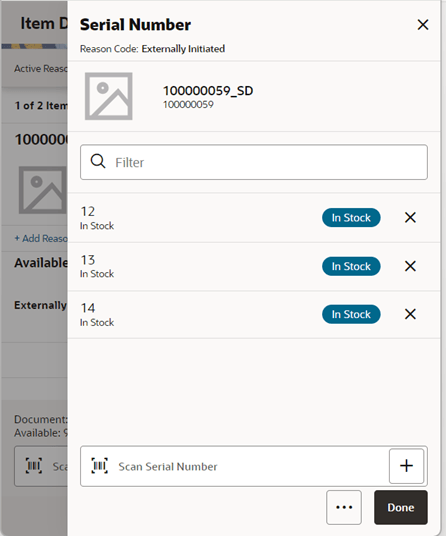Image resolution: width=446 pixels, height=536 pixels.
Task: Remove serial number 14
Action: point(410,314)
